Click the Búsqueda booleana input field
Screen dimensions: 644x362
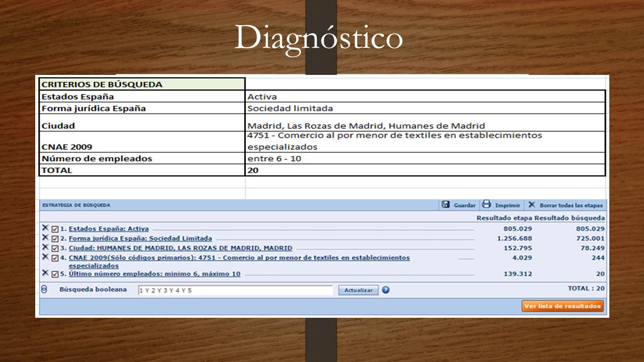[x=235, y=290]
